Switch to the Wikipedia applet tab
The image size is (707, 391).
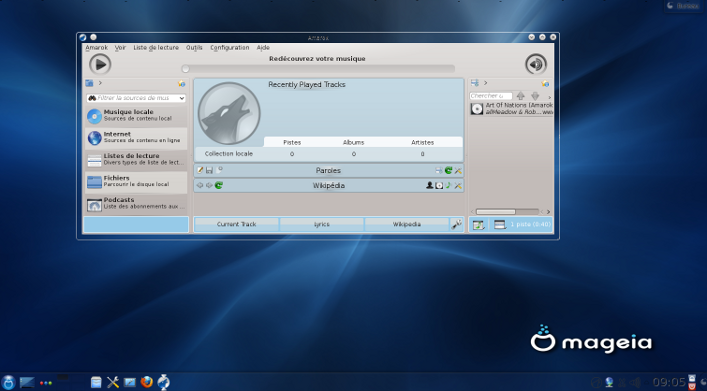pyautogui.click(x=407, y=224)
